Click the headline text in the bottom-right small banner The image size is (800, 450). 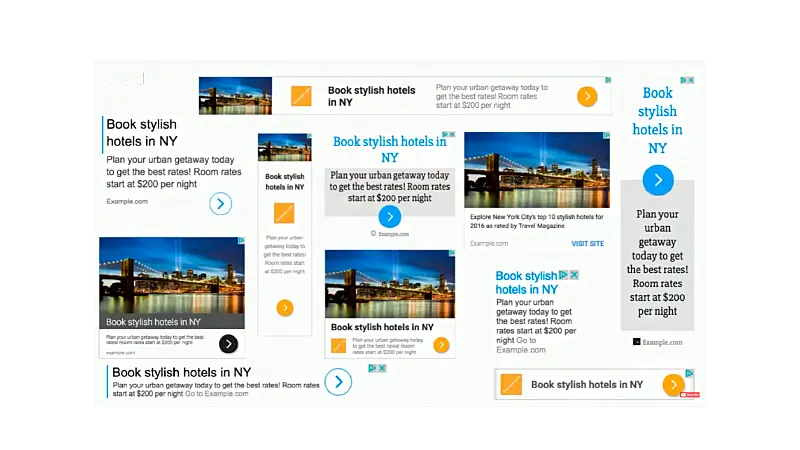pyautogui.click(x=587, y=385)
